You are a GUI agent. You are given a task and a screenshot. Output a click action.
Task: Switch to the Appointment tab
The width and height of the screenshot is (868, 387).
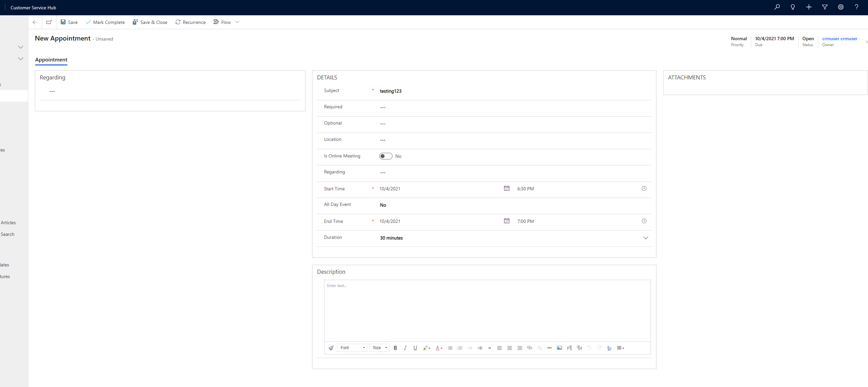point(51,60)
